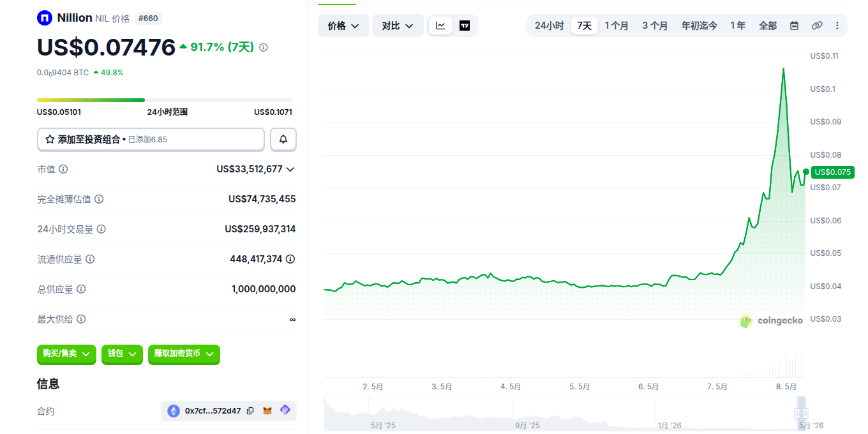Viewport: 868px width, 434px height.
Task: Click the 8. 5月 date label on axis
Action: 786,387
